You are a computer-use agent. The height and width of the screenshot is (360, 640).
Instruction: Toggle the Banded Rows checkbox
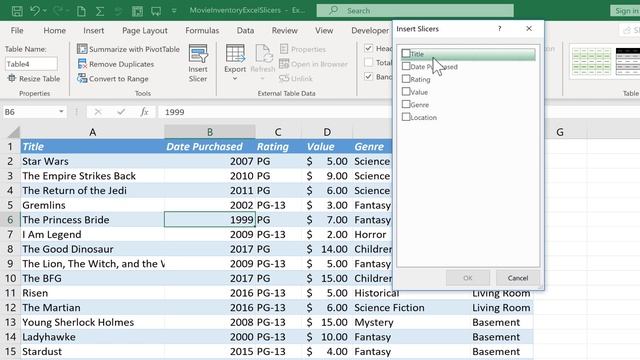coord(369,76)
